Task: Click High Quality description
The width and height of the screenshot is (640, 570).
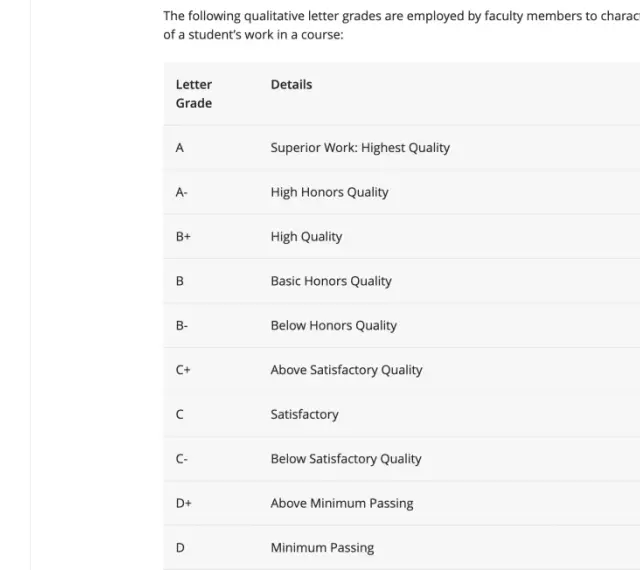Action: point(306,237)
